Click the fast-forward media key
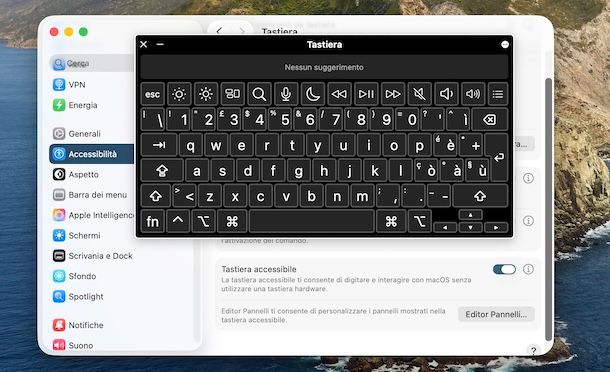 pyautogui.click(x=393, y=94)
